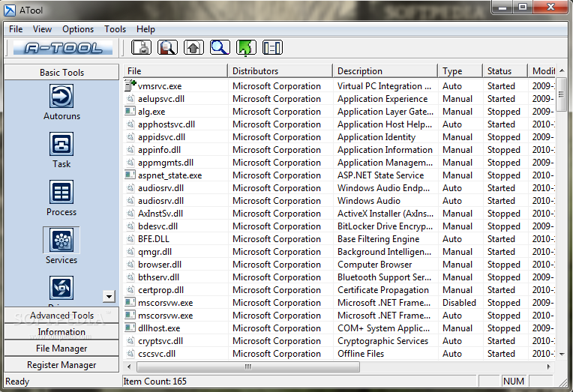Click the horizontal scrollbar thumb
The image size is (573, 392).
pos(248,367)
